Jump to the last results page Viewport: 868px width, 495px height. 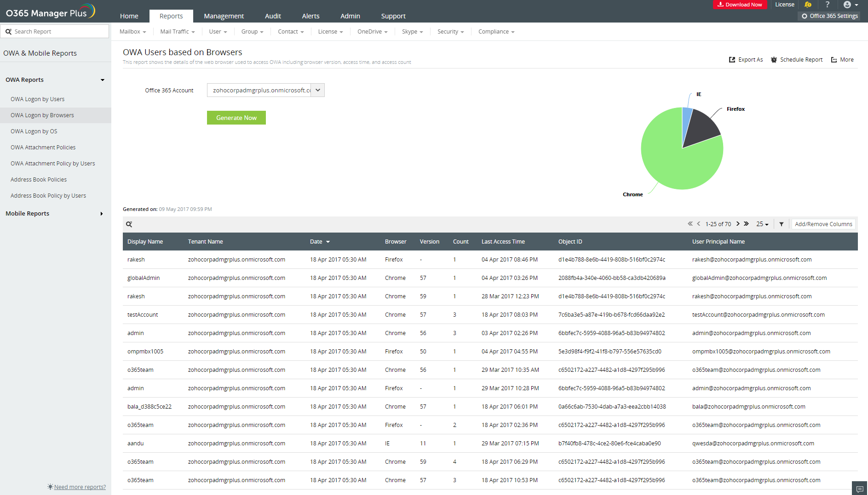pos(746,224)
